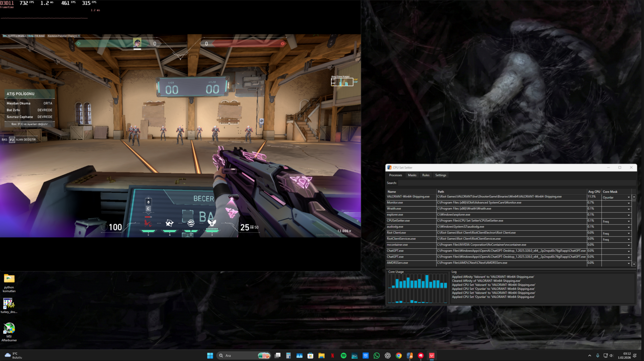Select the turkey_dns desktop shortcut
This screenshot has height=361, width=644.
click(9, 306)
